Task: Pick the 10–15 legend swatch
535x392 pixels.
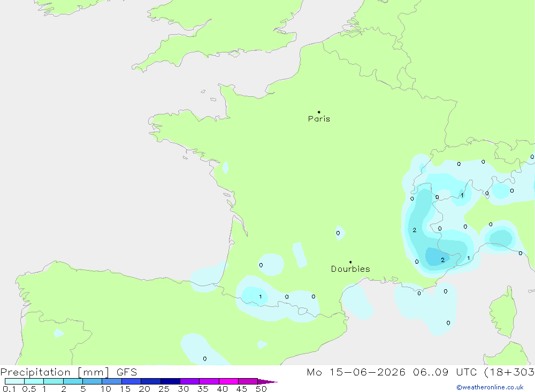Action: click(112, 381)
